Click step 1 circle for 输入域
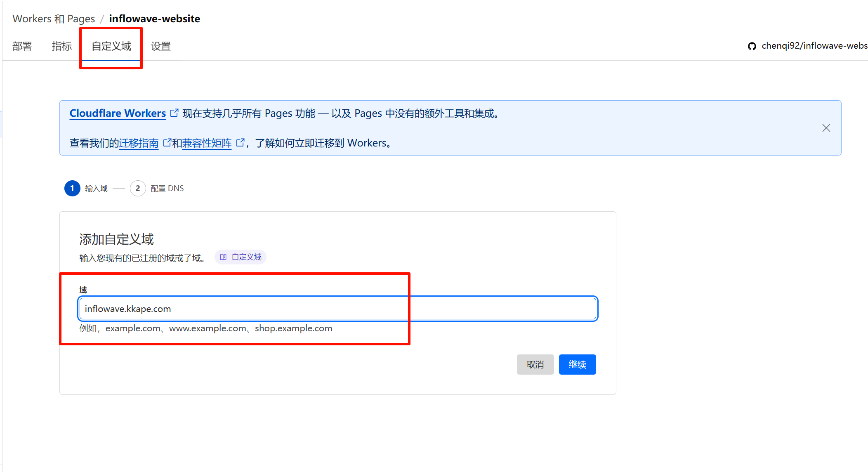 72,189
